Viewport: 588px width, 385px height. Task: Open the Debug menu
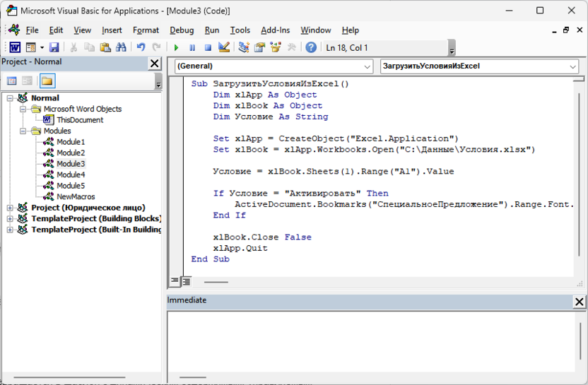click(182, 30)
